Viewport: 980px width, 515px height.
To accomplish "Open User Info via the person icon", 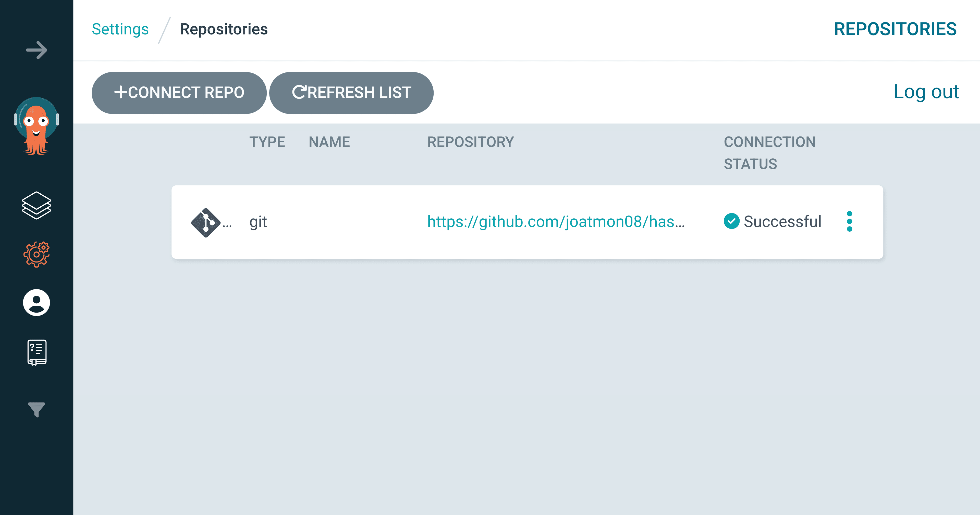I will tap(36, 303).
